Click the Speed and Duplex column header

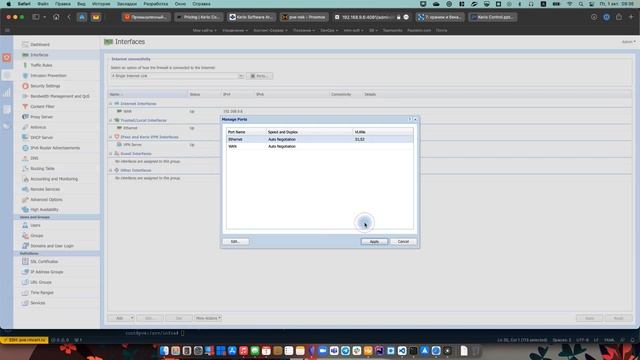[309, 132]
